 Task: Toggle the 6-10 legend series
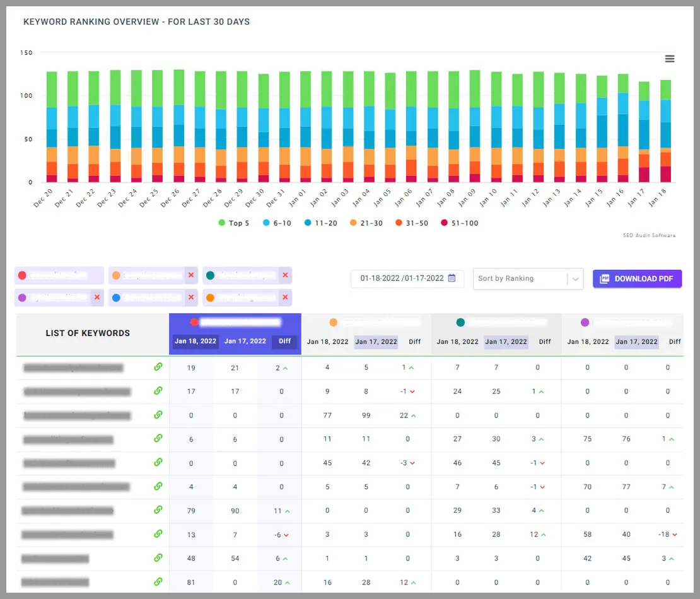click(277, 223)
